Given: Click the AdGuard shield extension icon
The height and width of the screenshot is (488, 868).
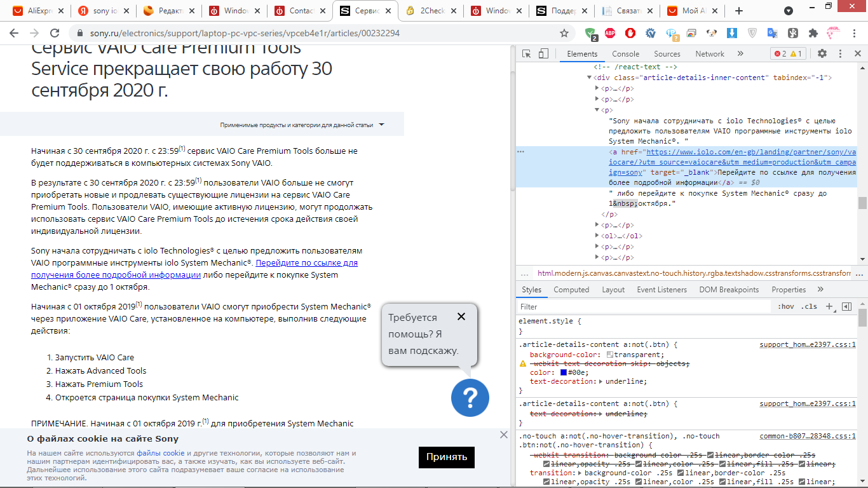Looking at the screenshot, I should pos(591,34).
